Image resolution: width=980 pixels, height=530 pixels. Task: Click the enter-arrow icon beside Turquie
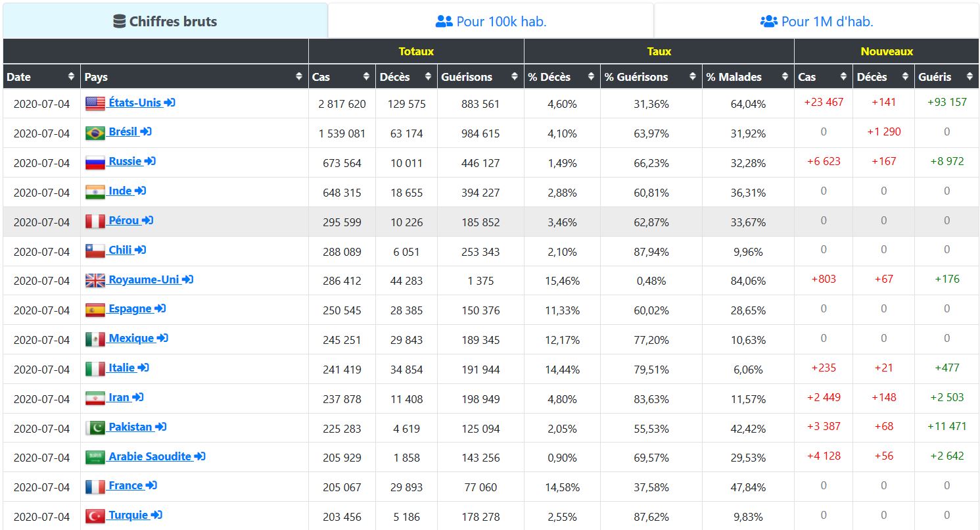pyautogui.click(x=156, y=515)
